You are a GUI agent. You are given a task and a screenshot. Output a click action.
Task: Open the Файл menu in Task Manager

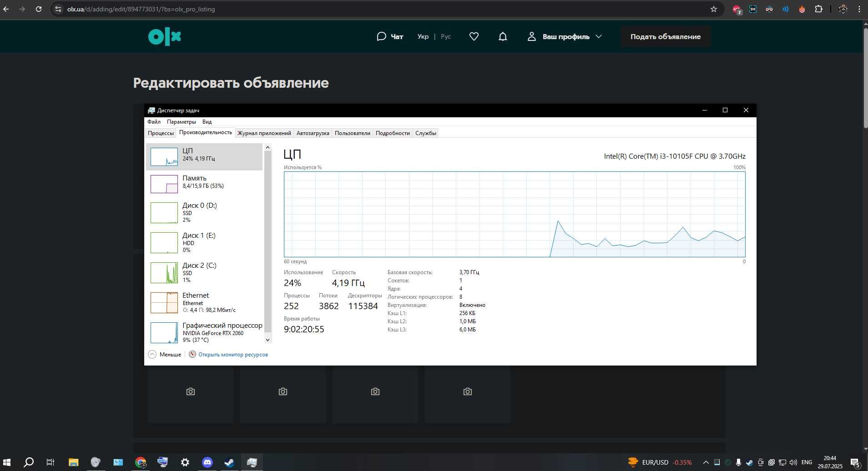tap(154, 122)
